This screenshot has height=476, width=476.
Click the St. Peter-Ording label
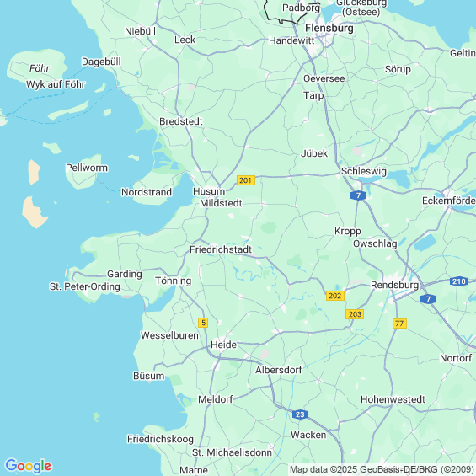point(85,286)
